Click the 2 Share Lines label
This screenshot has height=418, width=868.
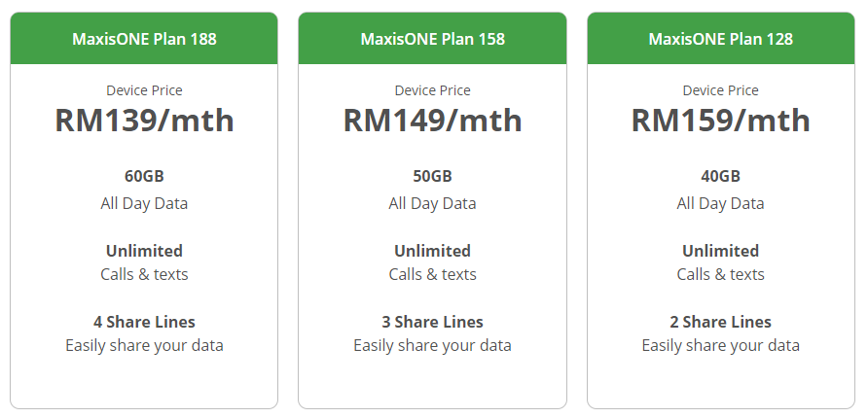[x=720, y=322]
